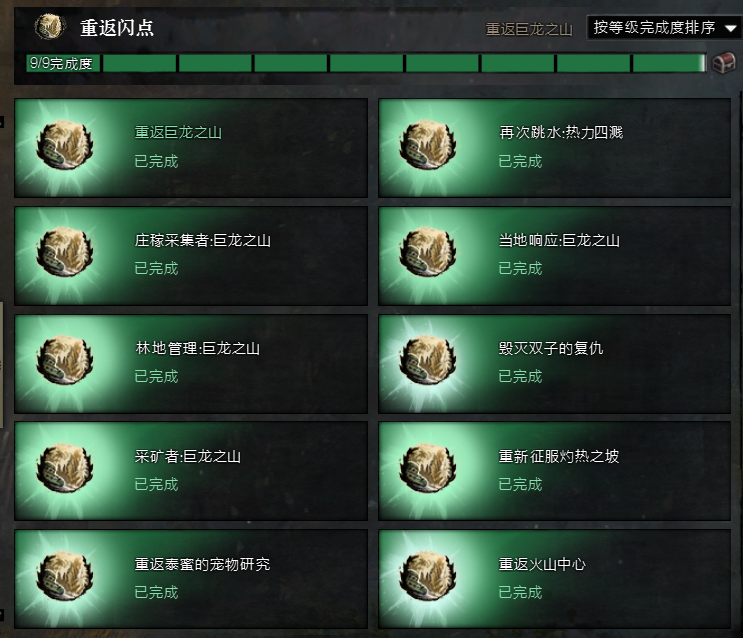743x638 pixels.
Task: Click 已完成 status under 林地管理:巨龙之山
Action: [x=156, y=376]
